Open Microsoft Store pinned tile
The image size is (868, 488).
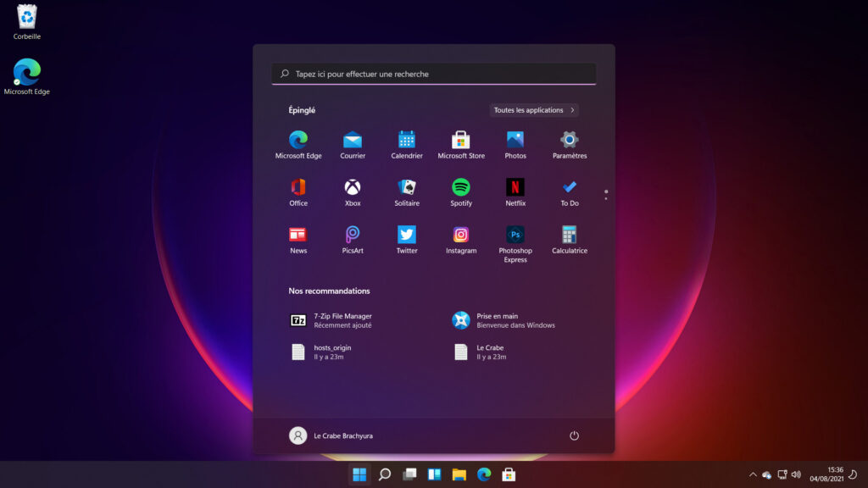(x=461, y=145)
